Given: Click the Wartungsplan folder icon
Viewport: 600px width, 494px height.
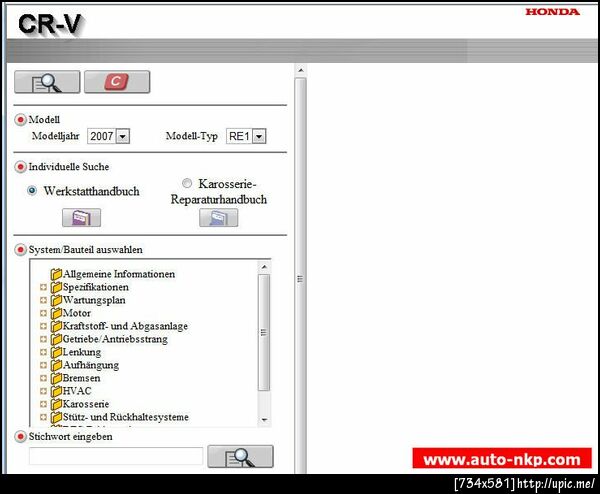Looking at the screenshot, I should (x=56, y=300).
